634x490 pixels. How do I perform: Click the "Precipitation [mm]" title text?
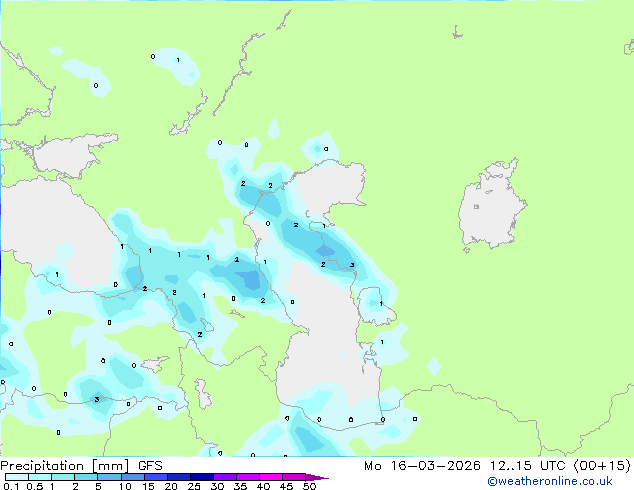click(64, 466)
